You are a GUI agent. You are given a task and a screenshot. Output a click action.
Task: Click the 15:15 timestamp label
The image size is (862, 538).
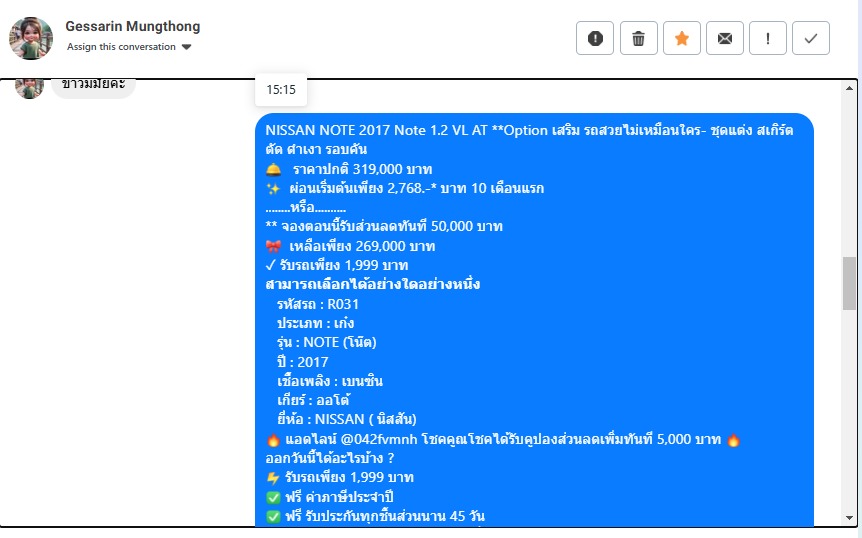tap(281, 90)
